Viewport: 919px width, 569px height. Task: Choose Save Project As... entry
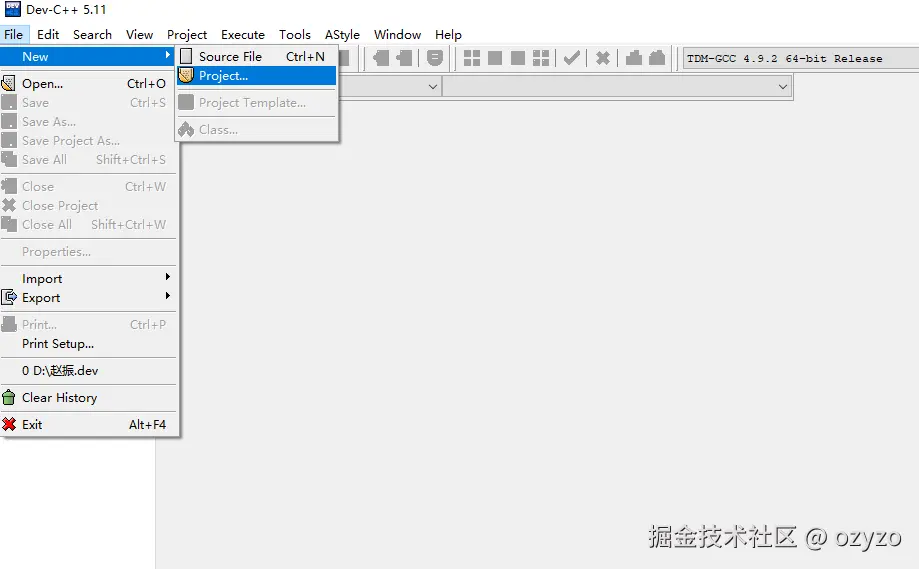(88, 141)
